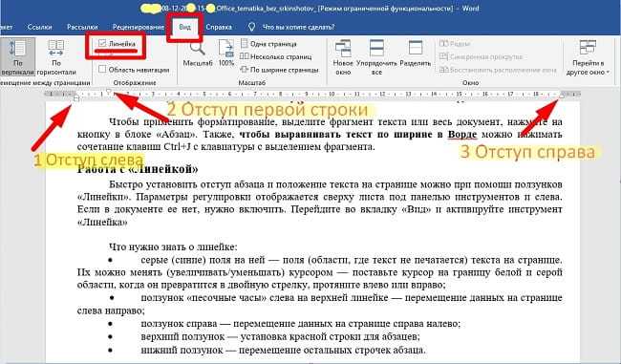Choose Несколько страниц view
Viewport: 621px width, 364px height.
point(276,56)
